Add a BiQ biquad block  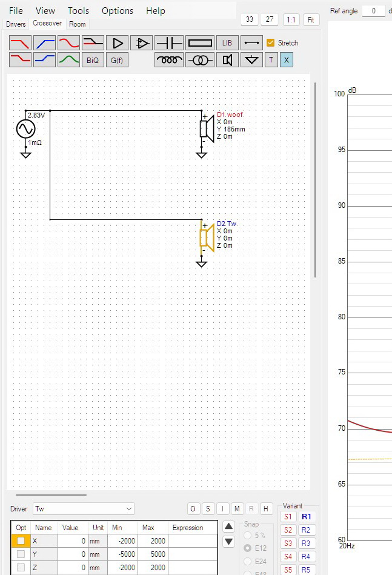93,60
